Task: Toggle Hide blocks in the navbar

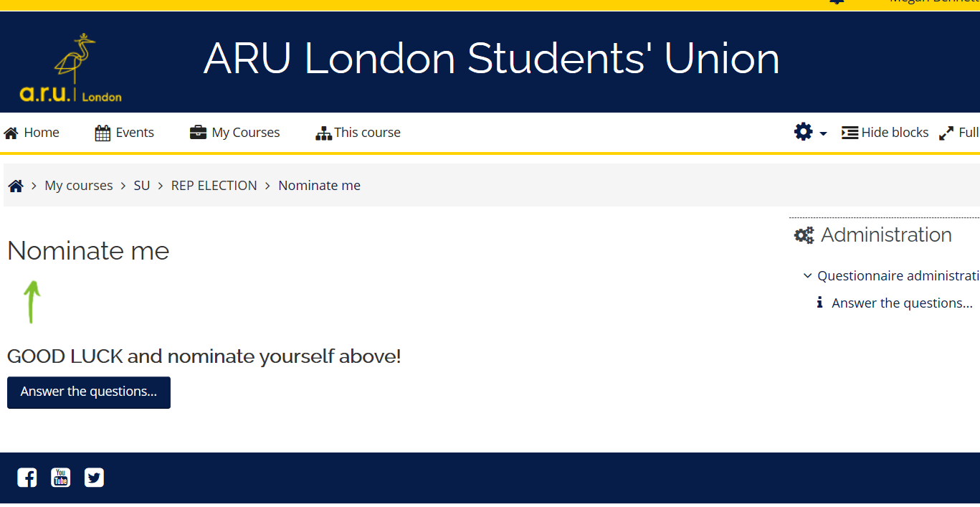Action: [885, 133]
